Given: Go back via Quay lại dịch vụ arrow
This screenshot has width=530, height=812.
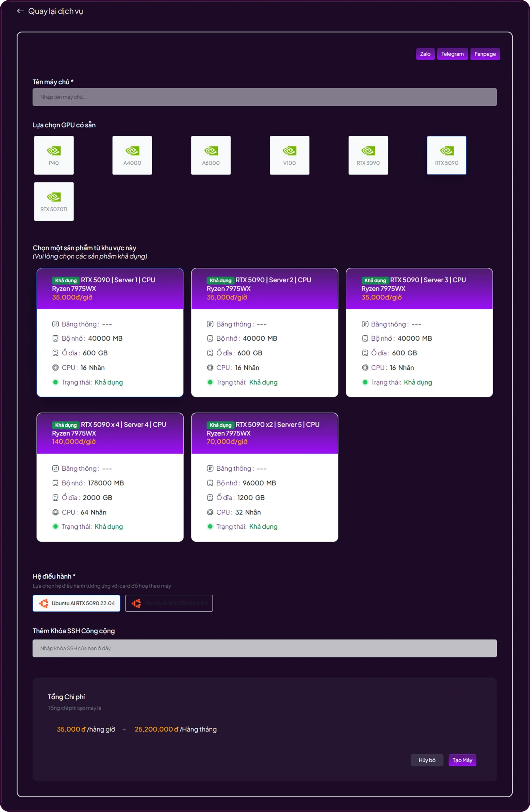Looking at the screenshot, I should click(20, 11).
